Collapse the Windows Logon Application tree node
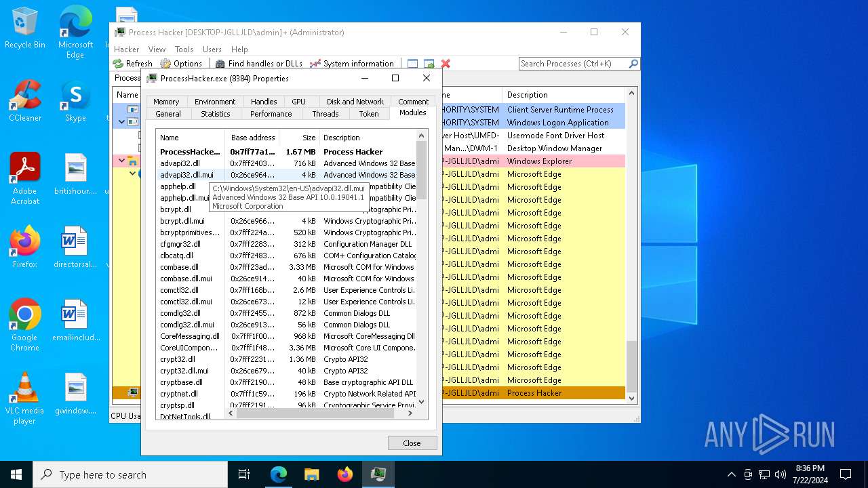This screenshot has height=488, width=868. [121, 122]
